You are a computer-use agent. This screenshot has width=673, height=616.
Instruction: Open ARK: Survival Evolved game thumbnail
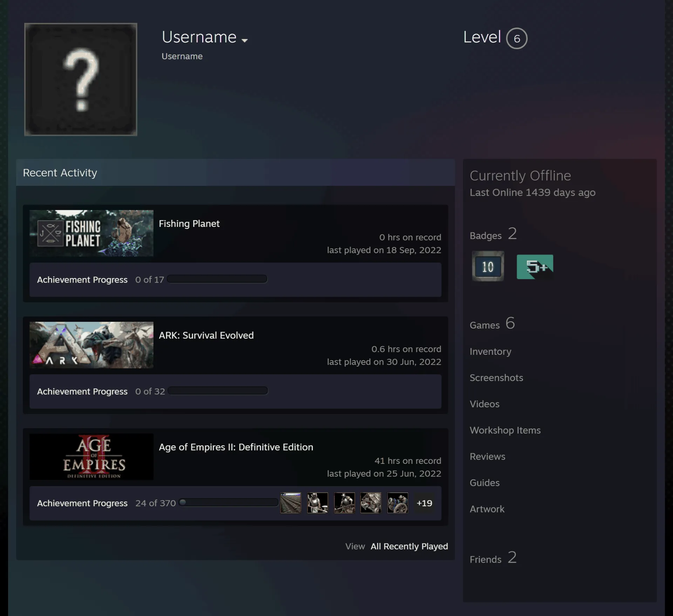click(x=91, y=345)
